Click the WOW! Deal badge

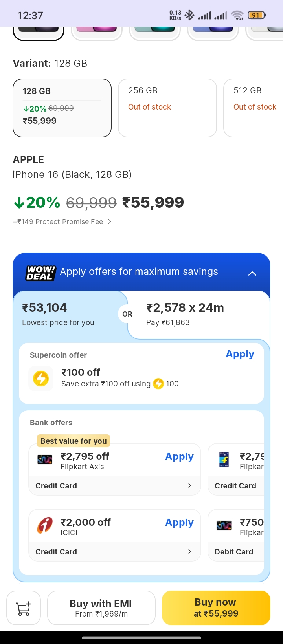pyautogui.click(x=40, y=273)
